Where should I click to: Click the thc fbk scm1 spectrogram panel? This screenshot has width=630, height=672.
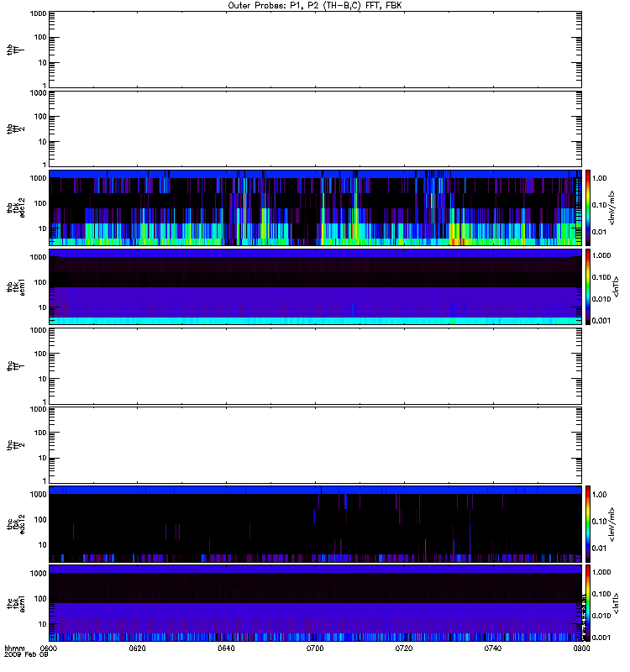click(315, 603)
